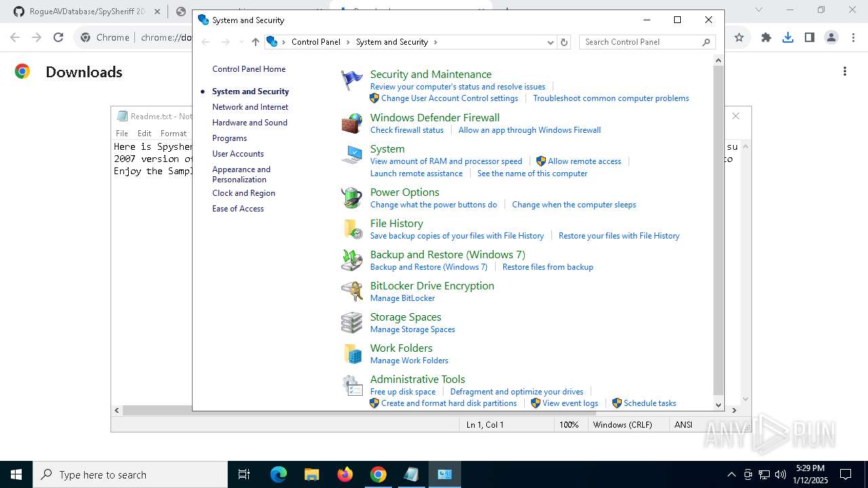Select Network and Internet category
The height and width of the screenshot is (488, 868).
[x=250, y=107]
